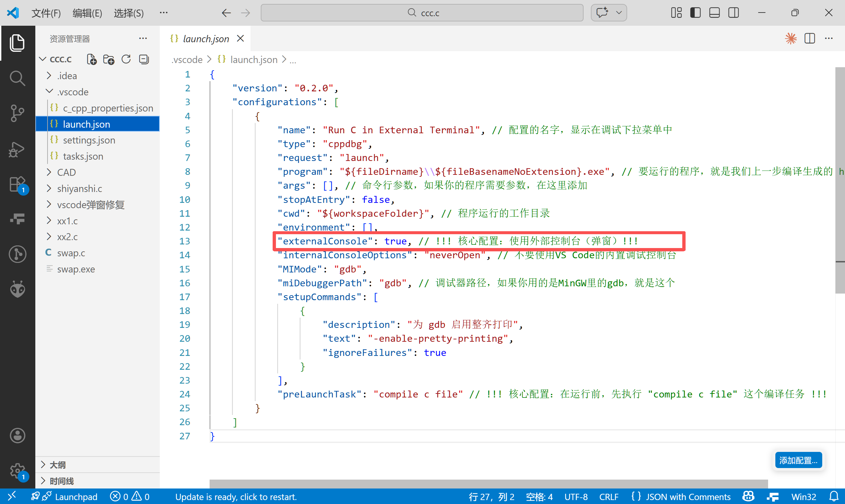The image size is (845, 504).
Task: Toggle the primary side bar
Action: [695, 13]
